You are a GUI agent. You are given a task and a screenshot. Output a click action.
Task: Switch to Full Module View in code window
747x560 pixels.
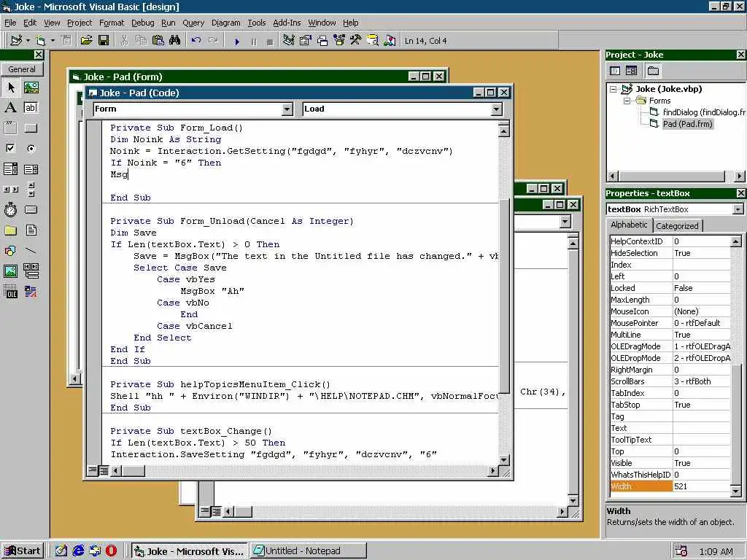click(x=104, y=471)
